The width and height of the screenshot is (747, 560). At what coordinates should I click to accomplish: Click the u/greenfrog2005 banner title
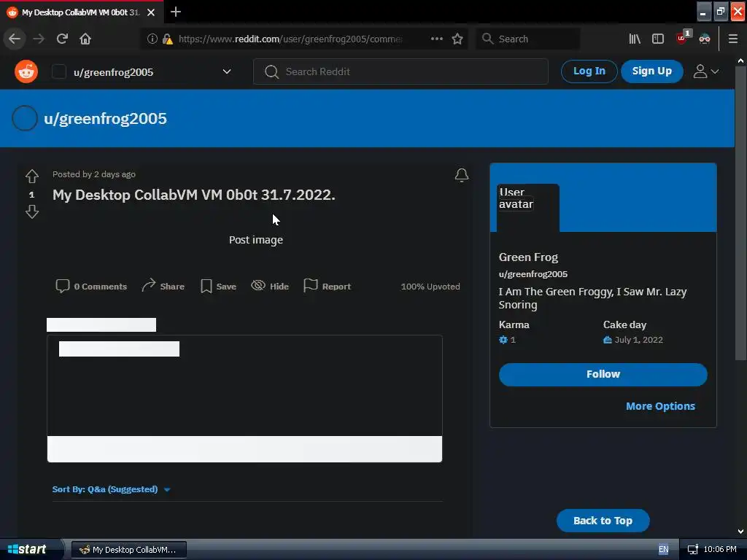(105, 119)
